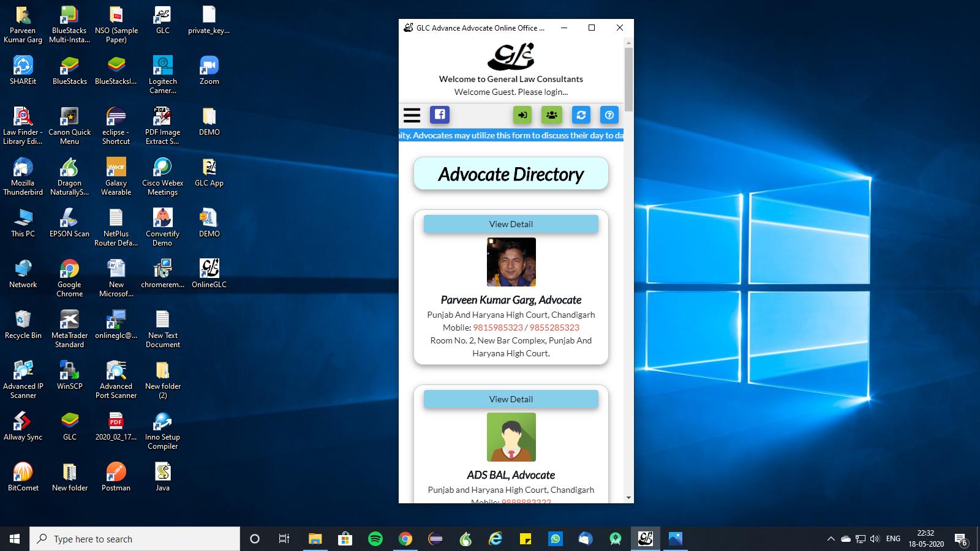
Task: Select the Inno Setup Compiler icon
Action: coord(162,430)
